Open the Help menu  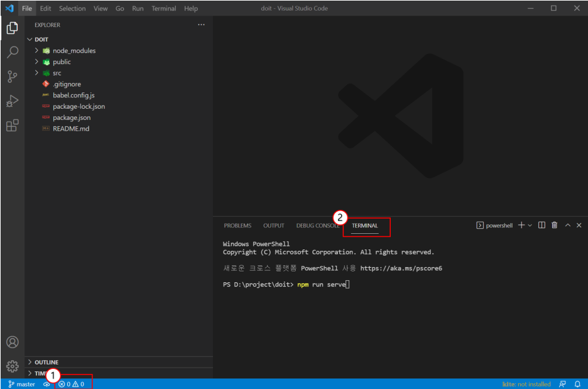tap(191, 8)
